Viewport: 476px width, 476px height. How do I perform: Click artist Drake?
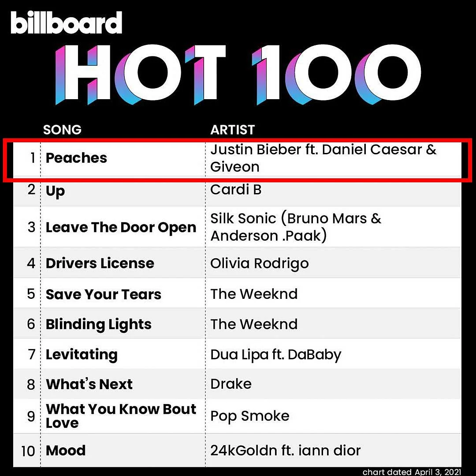click(231, 384)
